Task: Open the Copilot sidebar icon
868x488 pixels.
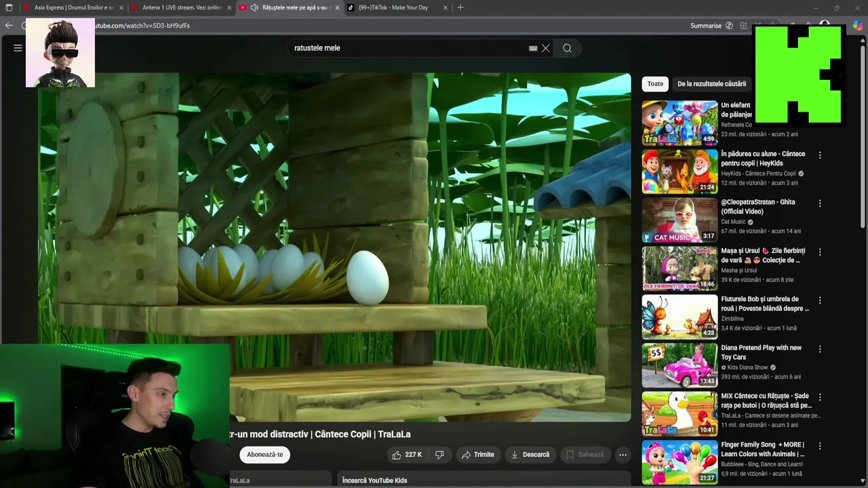Action: point(858,26)
